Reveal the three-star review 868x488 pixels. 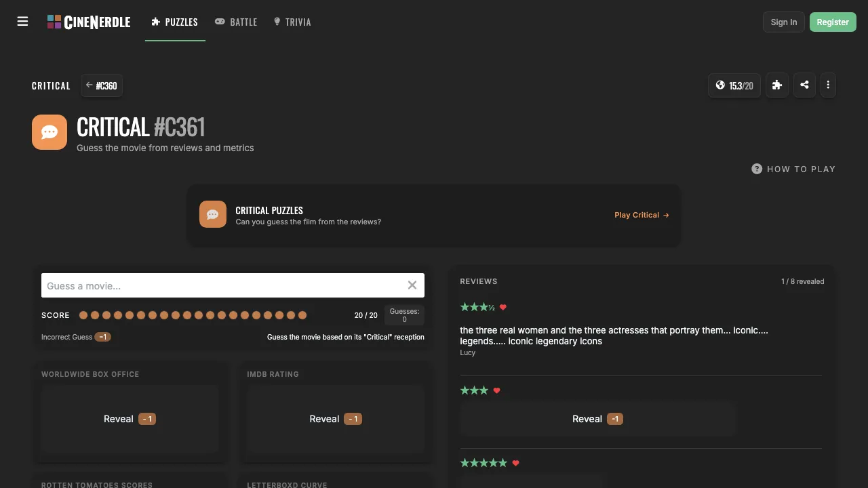597,419
